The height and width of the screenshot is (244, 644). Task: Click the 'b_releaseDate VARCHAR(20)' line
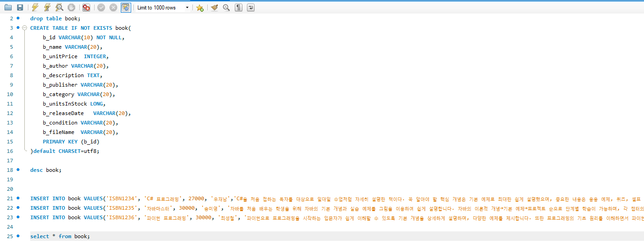pos(87,113)
